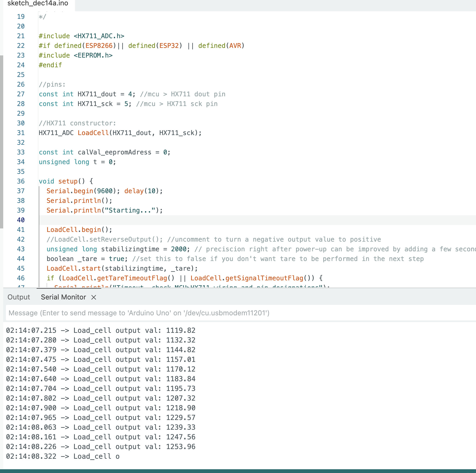Viewport: 476px width, 473px height.
Task: Click the void setup() function name
Action: pos(68,181)
